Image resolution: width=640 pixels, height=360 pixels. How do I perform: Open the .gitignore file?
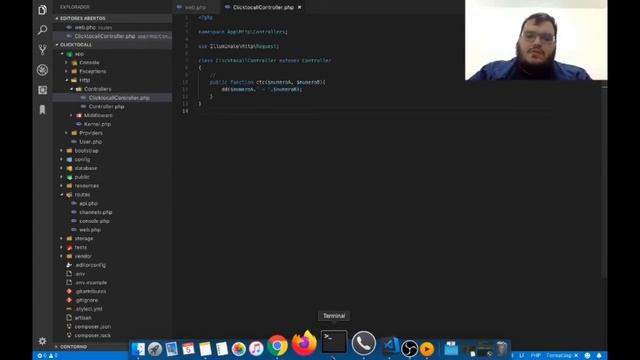87,300
